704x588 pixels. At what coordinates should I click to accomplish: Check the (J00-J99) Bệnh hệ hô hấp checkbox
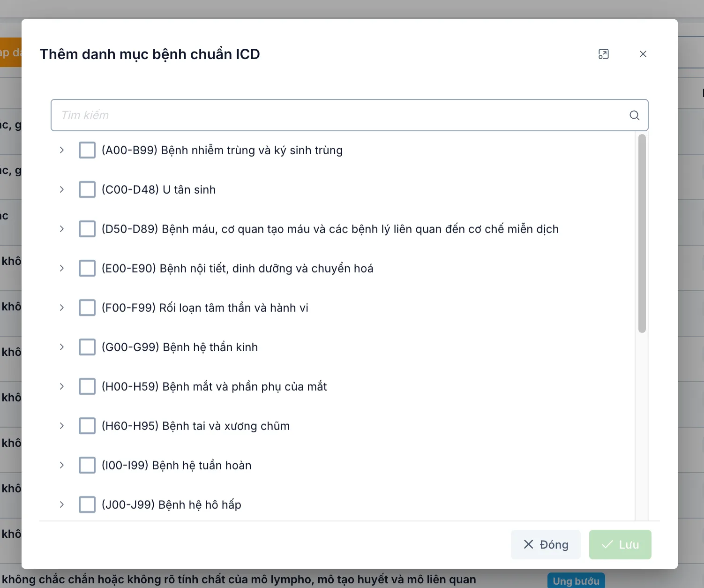point(87,505)
